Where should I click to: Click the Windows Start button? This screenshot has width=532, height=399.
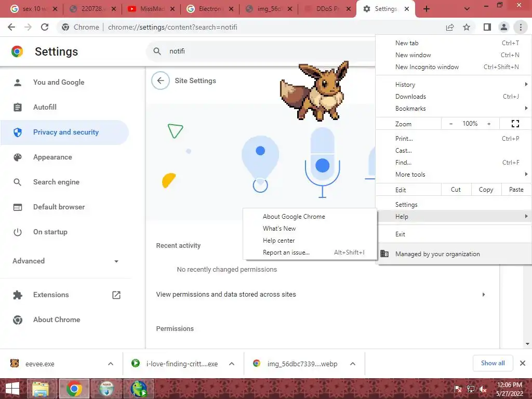coord(12,389)
